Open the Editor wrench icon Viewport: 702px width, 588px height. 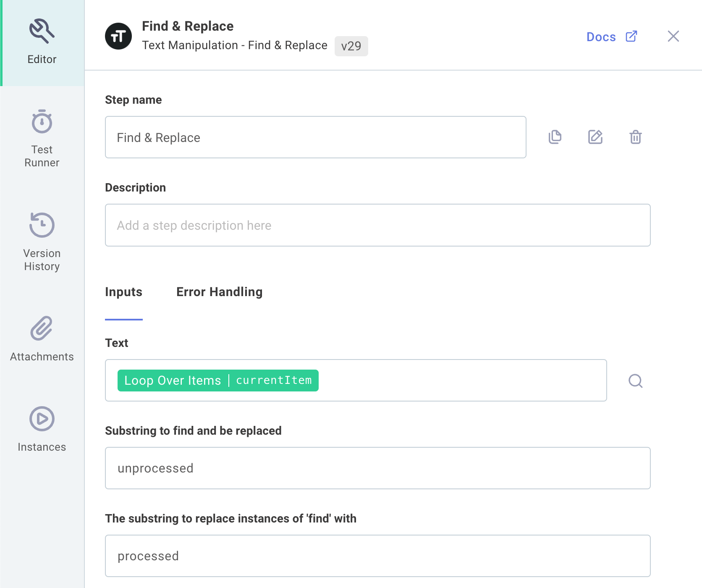point(42,31)
